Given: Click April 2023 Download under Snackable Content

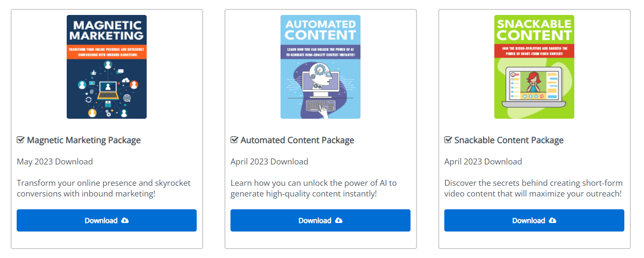Looking at the screenshot, I should [483, 161].
